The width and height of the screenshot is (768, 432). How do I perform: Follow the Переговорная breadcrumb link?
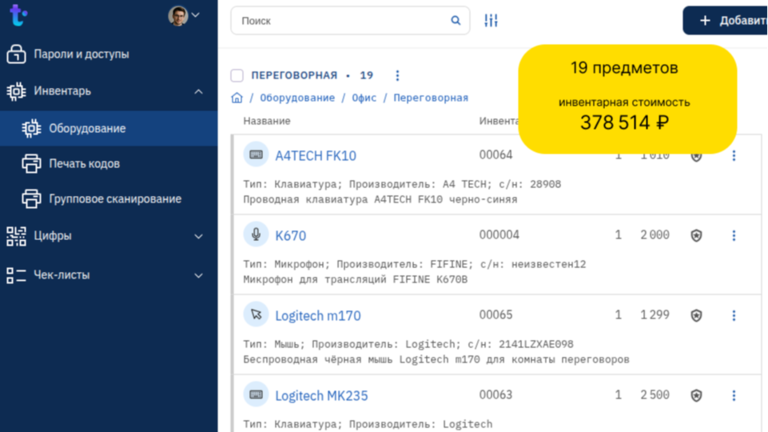[431, 97]
